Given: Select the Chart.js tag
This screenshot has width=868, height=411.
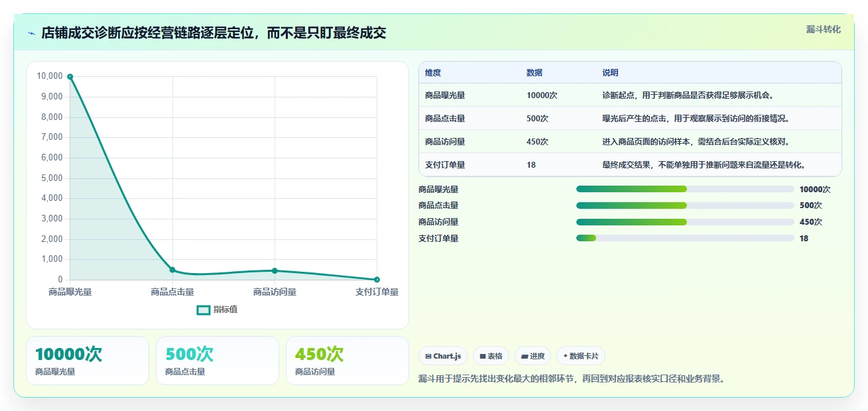Looking at the screenshot, I should (x=443, y=356).
